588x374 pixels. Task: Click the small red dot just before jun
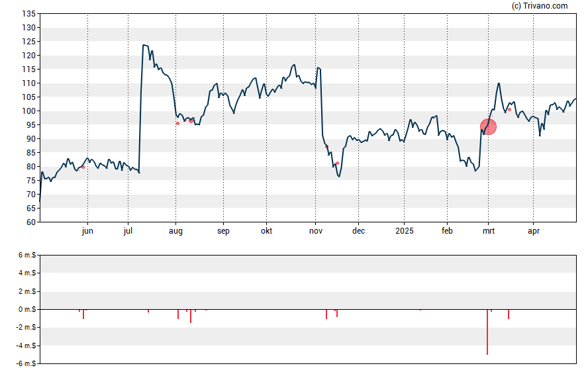point(83,167)
